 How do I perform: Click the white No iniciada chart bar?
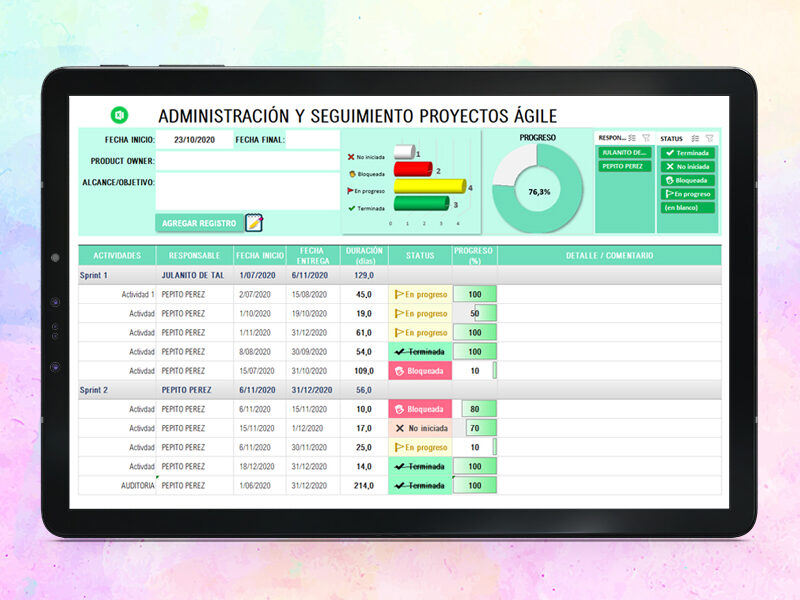(x=405, y=152)
